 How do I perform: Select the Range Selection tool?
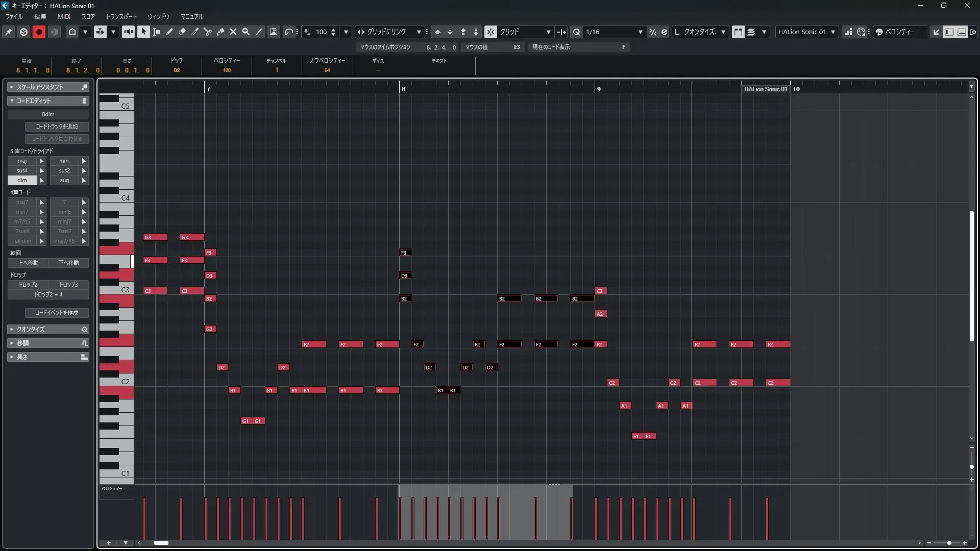(156, 32)
